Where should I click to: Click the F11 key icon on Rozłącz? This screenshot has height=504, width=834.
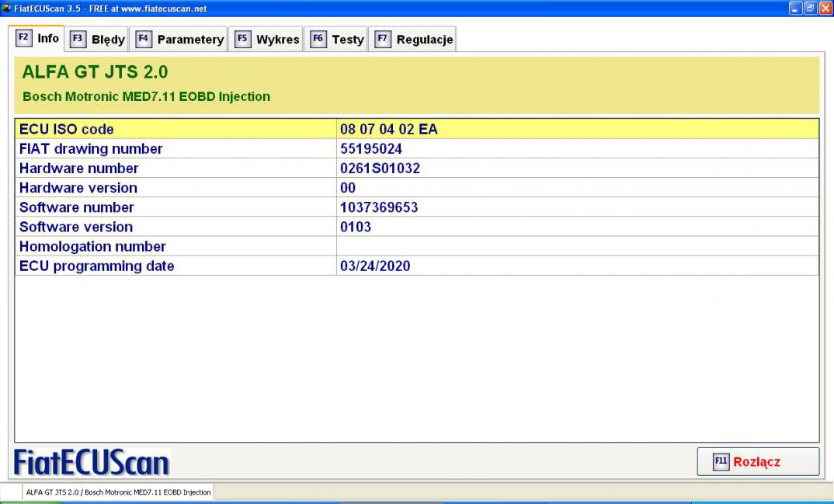click(721, 461)
